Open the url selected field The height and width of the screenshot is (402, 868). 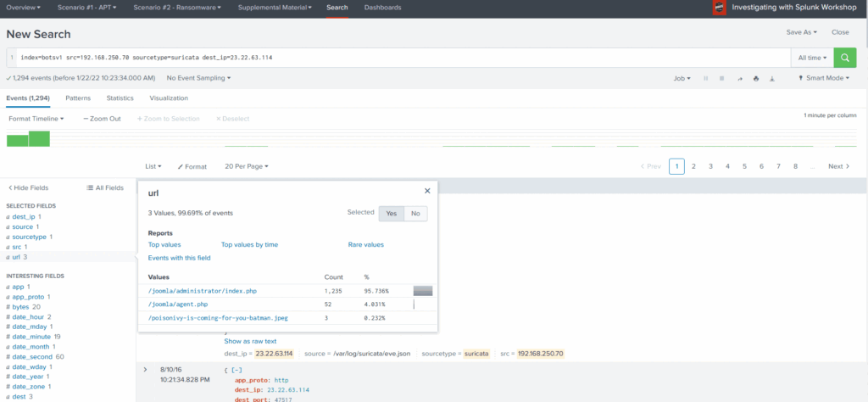[x=18, y=257]
